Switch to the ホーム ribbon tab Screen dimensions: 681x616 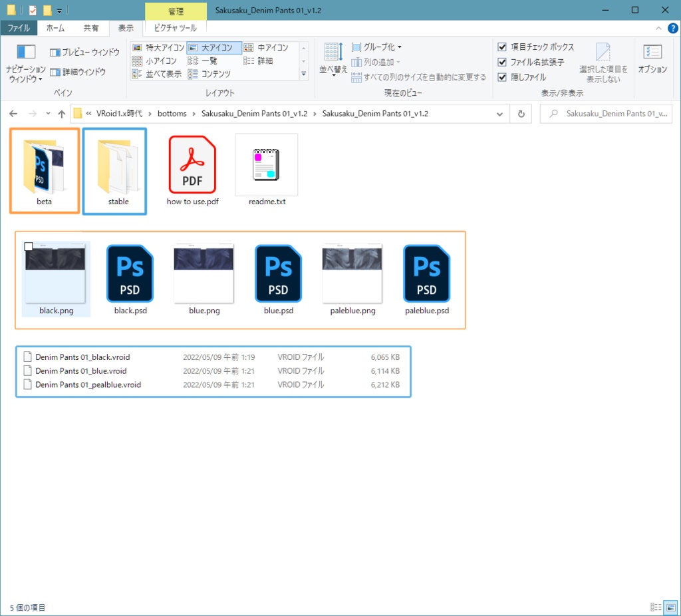point(55,28)
